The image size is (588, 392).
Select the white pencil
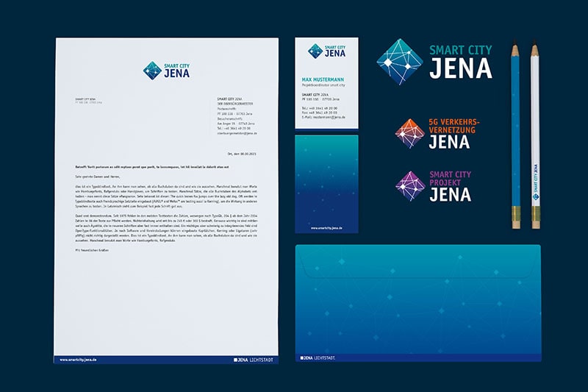click(535, 134)
